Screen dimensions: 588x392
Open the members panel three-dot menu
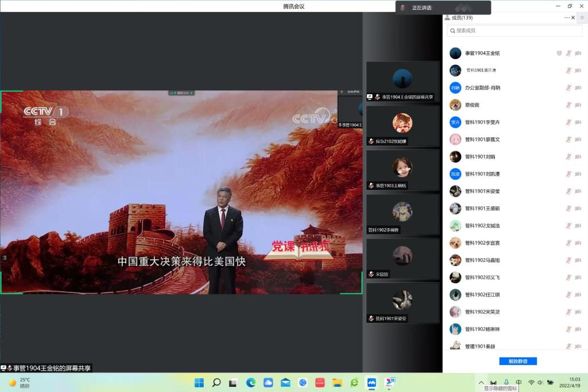click(567, 18)
